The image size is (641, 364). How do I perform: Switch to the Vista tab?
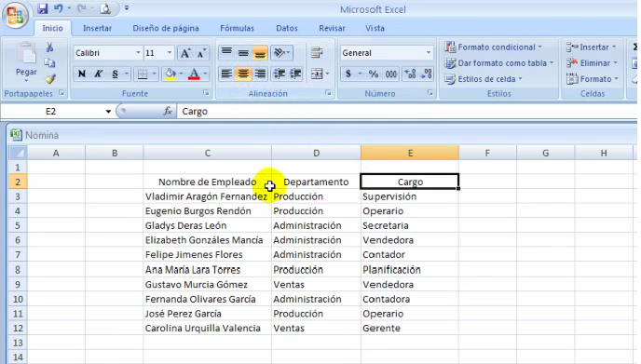point(375,28)
